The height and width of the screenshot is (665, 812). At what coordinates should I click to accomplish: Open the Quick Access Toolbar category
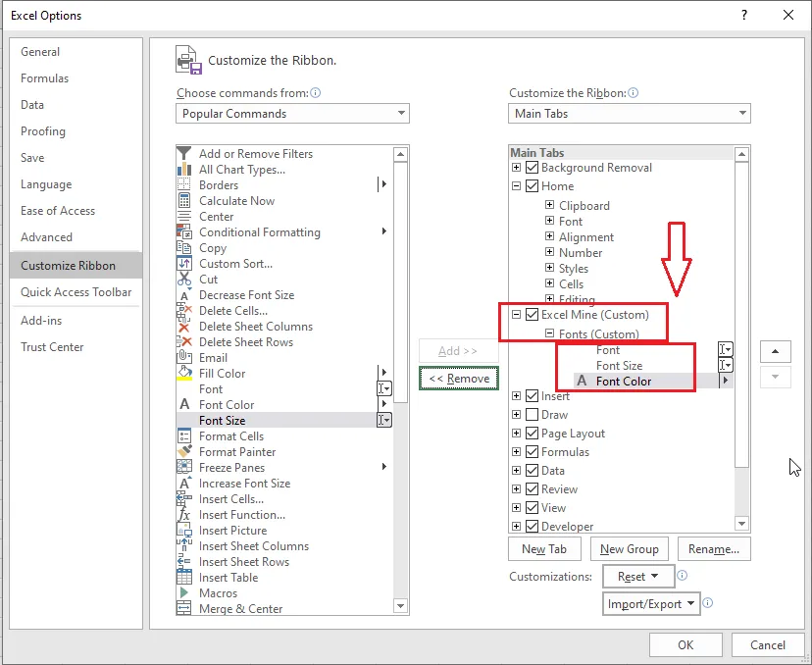pyautogui.click(x=76, y=291)
